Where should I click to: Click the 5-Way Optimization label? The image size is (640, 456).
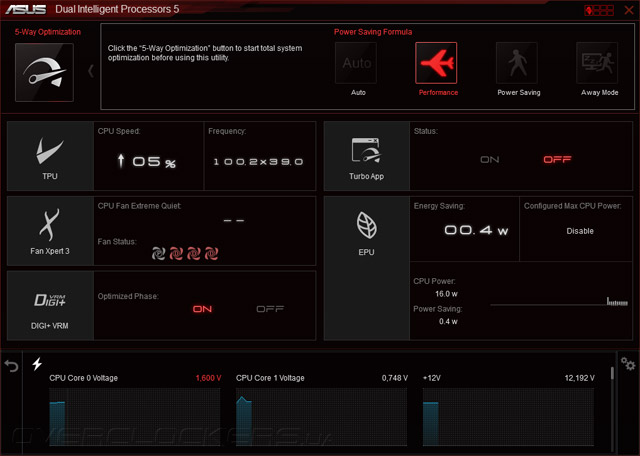pos(48,32)
